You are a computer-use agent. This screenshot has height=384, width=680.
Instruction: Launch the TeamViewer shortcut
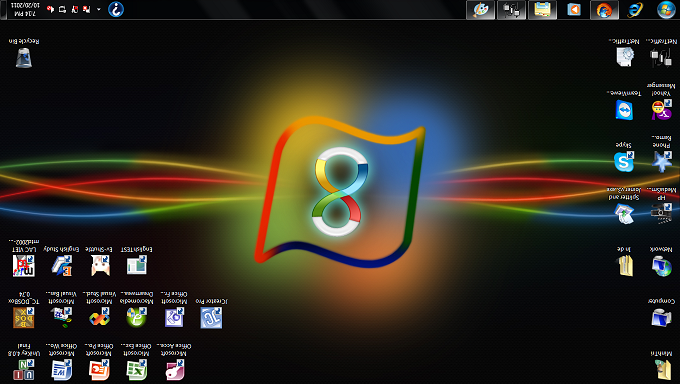point(624,106)
